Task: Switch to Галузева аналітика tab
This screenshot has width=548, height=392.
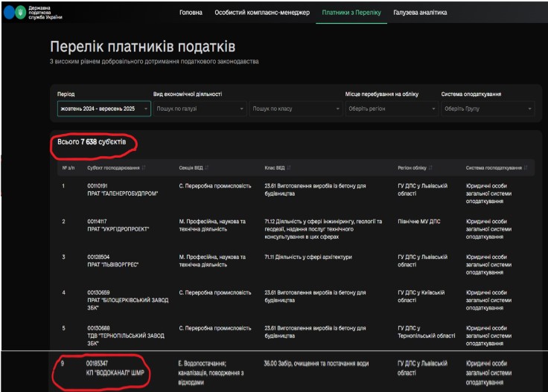Action: coord(421,13)
